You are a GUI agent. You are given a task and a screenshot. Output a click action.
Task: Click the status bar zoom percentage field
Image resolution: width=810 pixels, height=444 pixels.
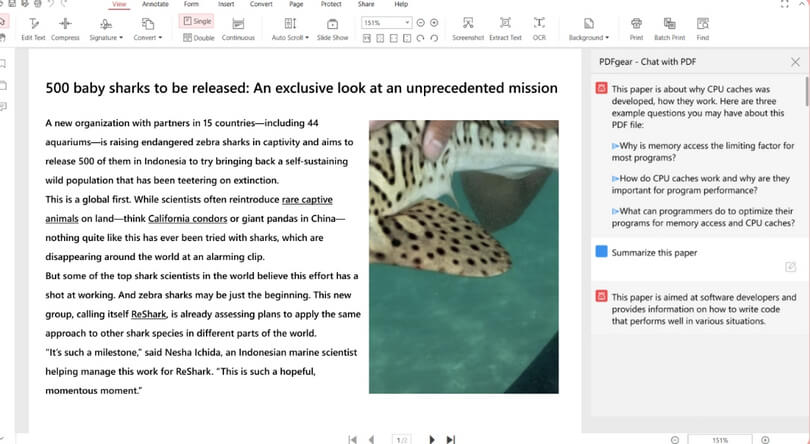pos(720,440)
